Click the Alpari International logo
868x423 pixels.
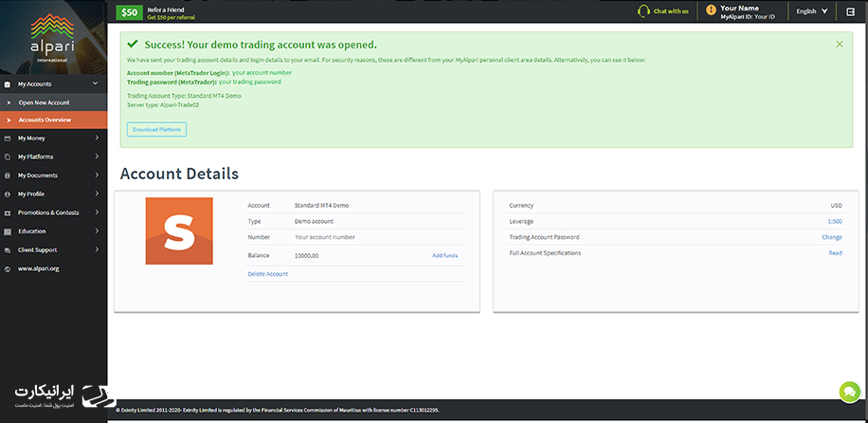coord(52,38)
